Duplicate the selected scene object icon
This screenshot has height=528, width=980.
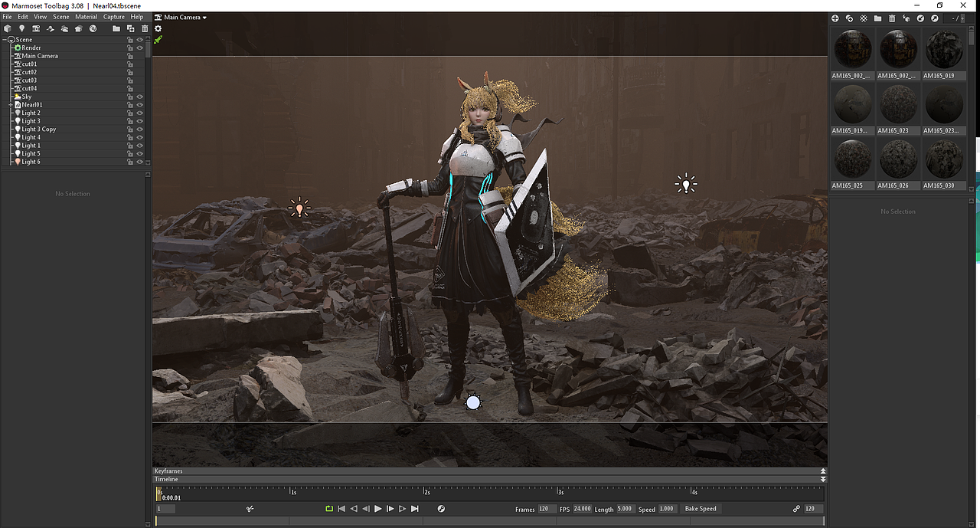(x=130, y=28)
